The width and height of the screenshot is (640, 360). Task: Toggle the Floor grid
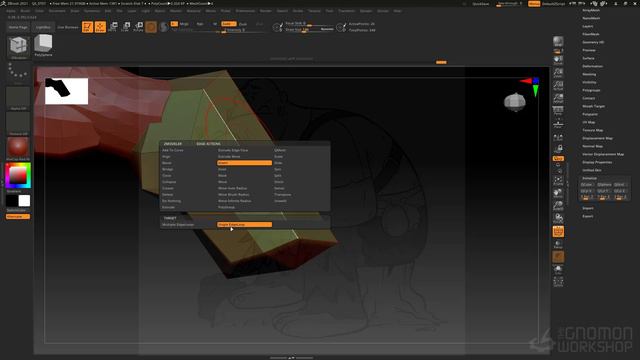click(558, 124)
